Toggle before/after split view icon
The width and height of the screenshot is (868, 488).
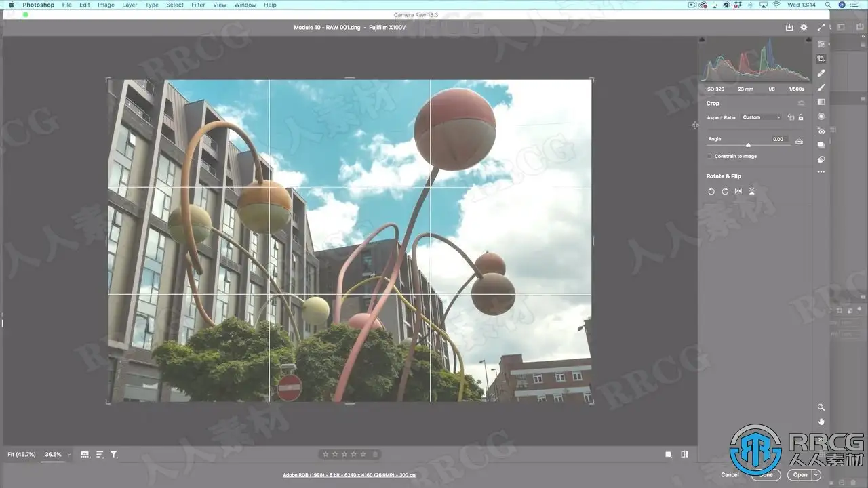[x=685, y=454]
